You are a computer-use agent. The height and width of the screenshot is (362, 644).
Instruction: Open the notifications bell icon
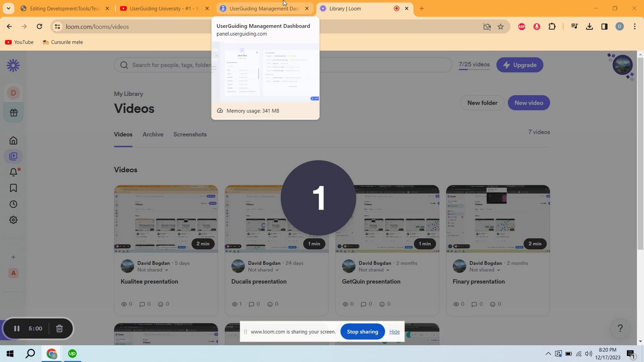(13, 172)
